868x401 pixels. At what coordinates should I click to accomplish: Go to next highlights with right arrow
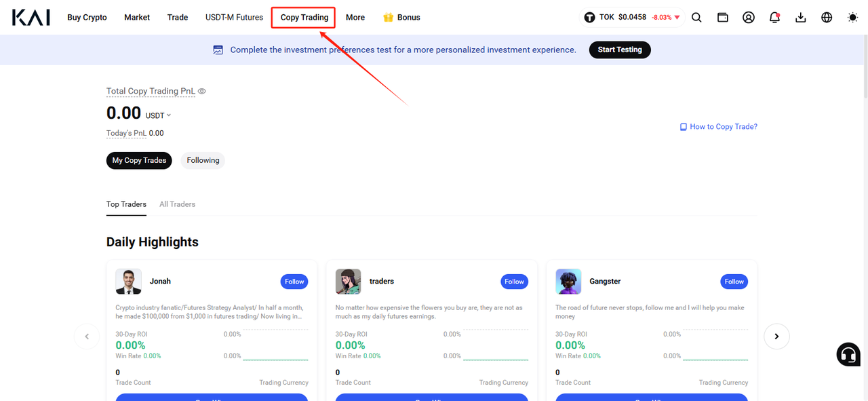[x=777, y=337]
